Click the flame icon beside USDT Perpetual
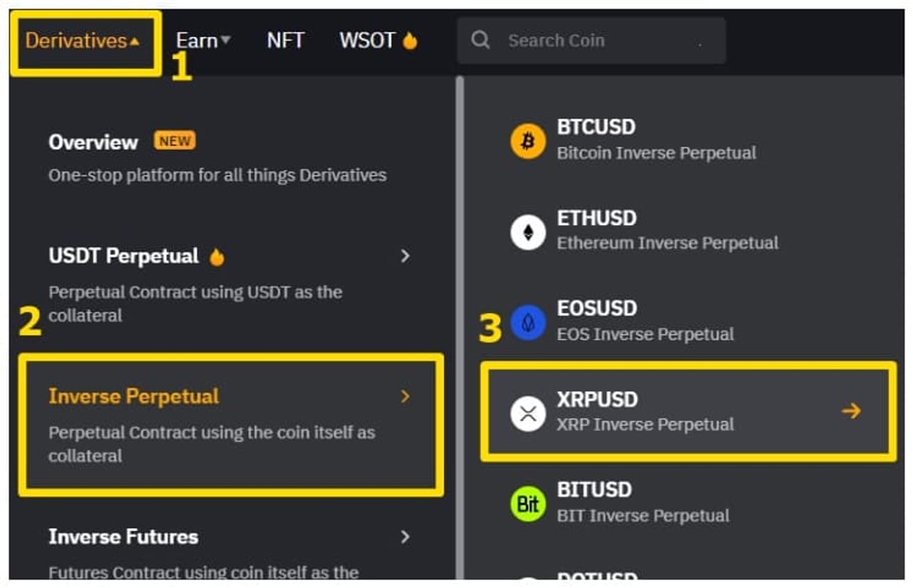Screen dimensions: 913x588 216,257
